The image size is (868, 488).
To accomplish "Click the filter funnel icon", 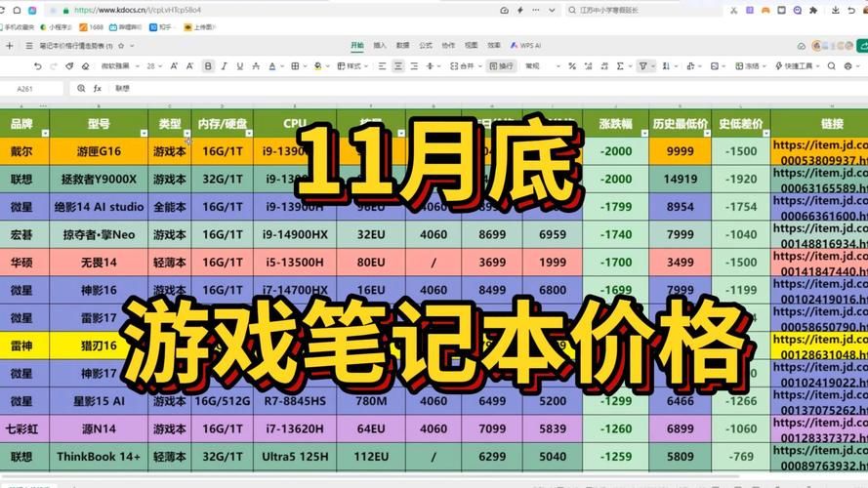I will (643, 65).
